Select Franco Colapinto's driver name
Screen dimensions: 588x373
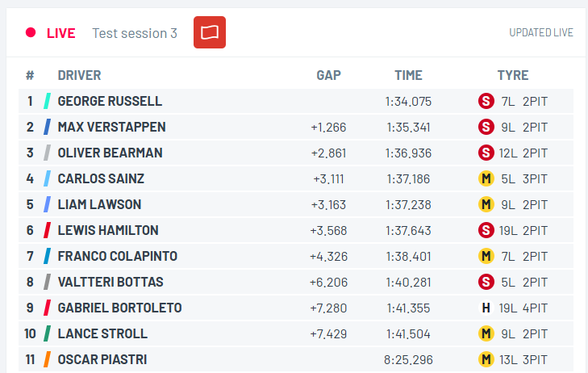(x=117, y=257)
